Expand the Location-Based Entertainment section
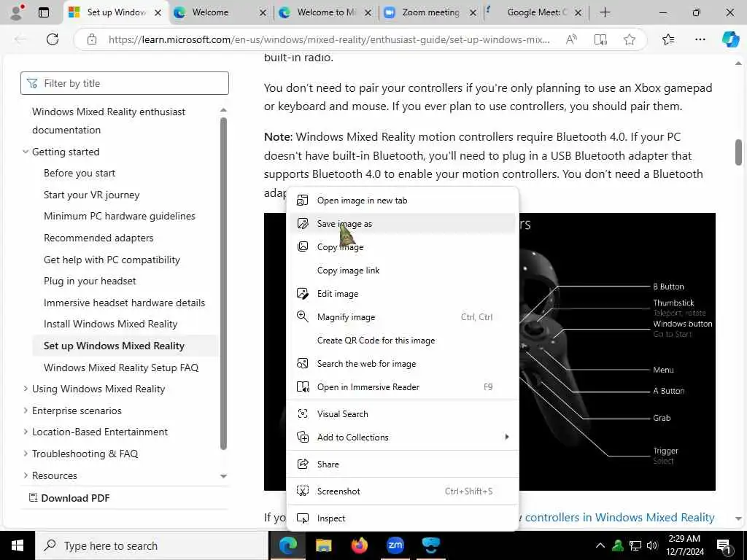 26,432
